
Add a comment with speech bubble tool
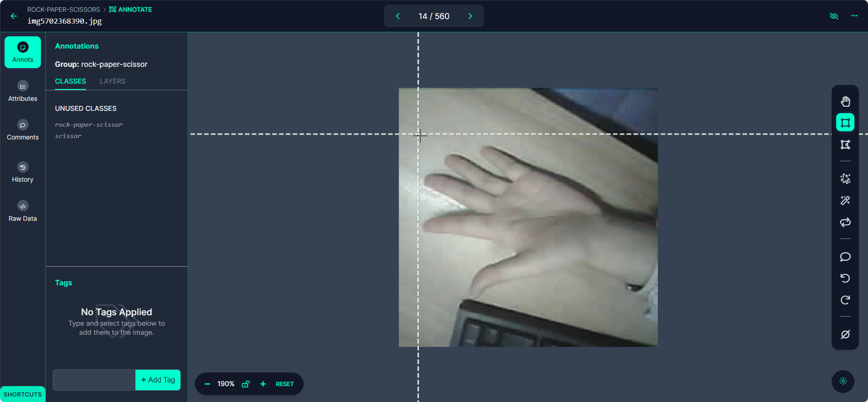[845, 257]
